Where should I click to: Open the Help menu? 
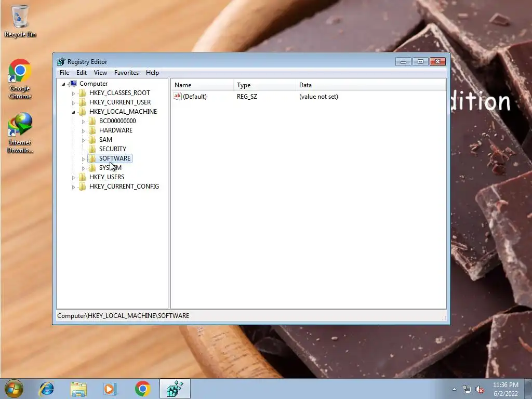tap(152, 73)
